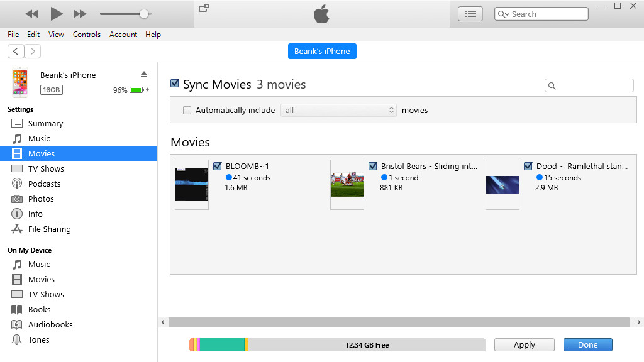The image size is (644, 362).
Task: Toggle the Sync Movies checkbox
Action: 175,84
